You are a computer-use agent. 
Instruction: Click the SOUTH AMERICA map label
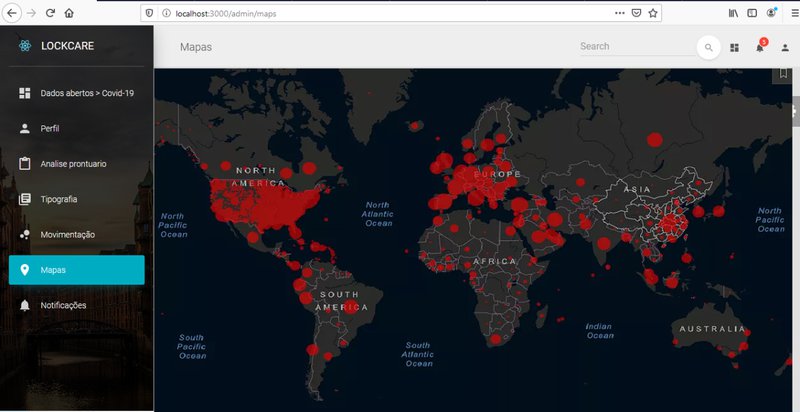(341, 301)
